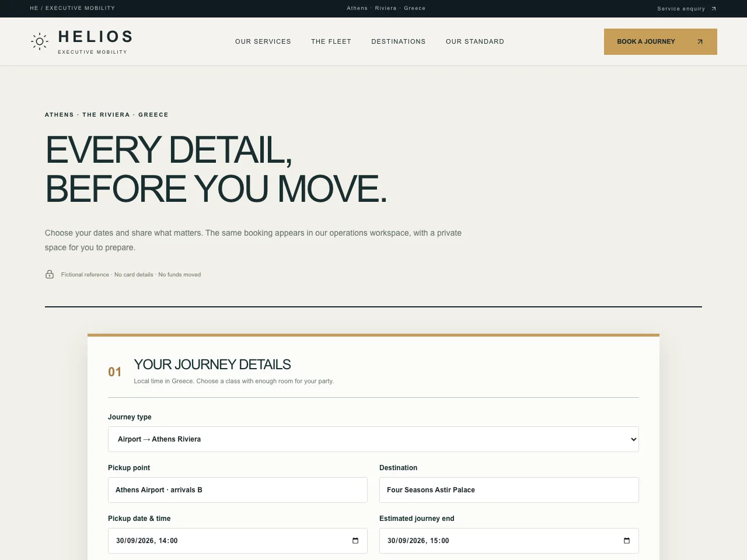Viewport: 747px width, 560px height.
Task: Open calendar picker for Pickup date & time
Action: [355, 541]
